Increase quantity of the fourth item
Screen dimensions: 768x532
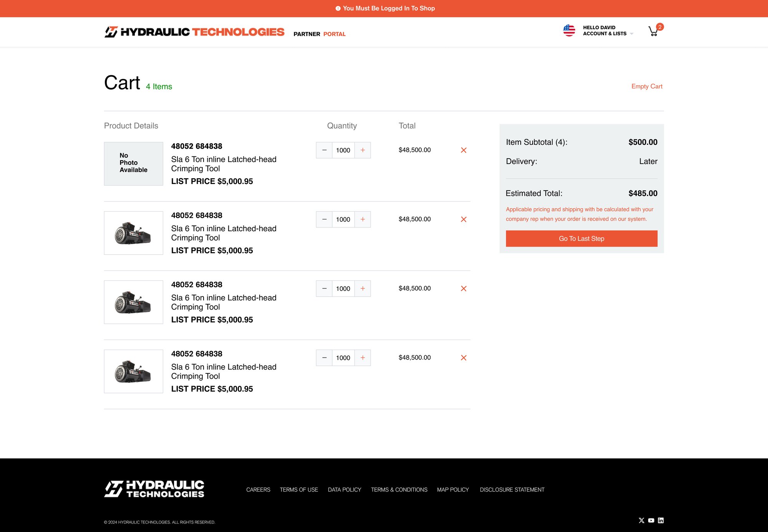(x=362, y=358)
